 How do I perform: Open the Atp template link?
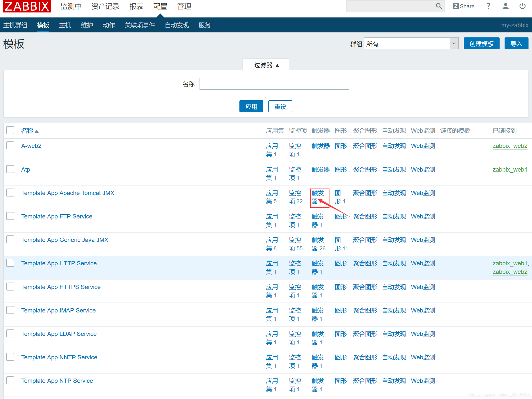[26, 170]
